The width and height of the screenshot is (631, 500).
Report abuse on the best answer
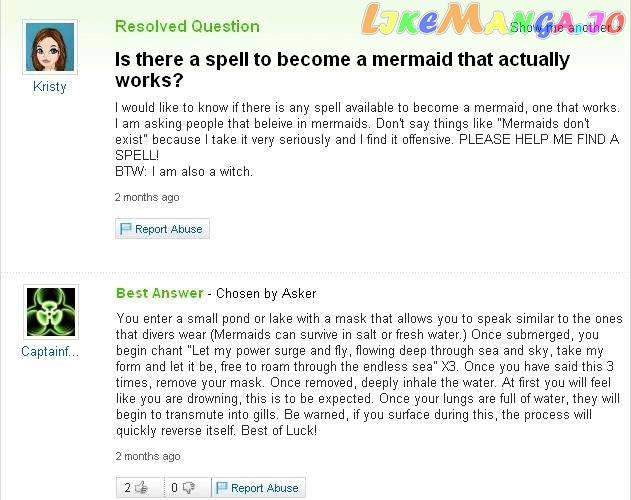click(264, 488)
